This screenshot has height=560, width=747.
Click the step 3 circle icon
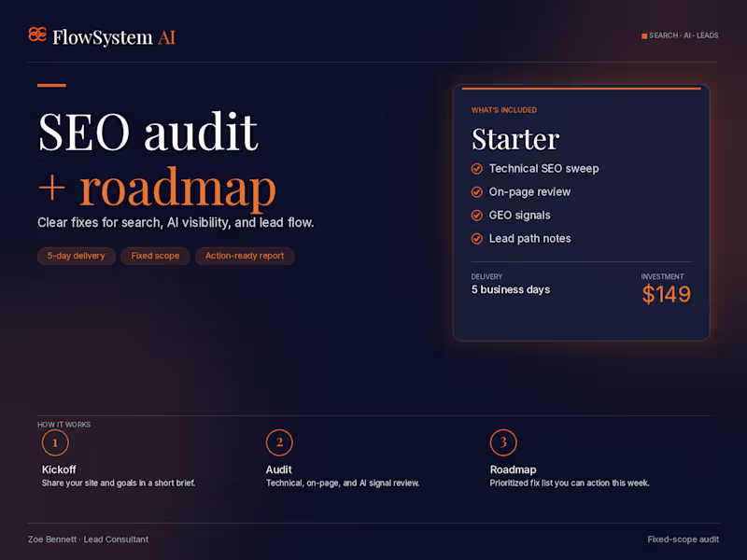click(x=503, y=442)
